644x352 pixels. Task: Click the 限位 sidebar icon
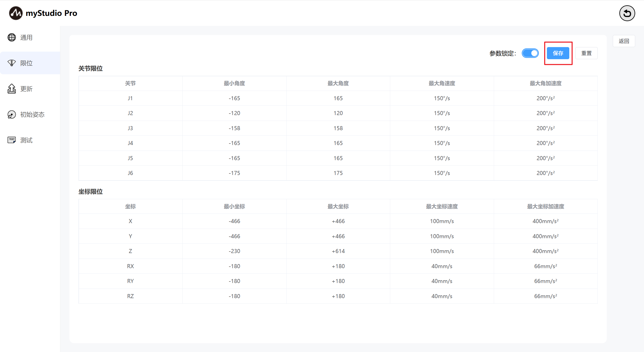[12, 63]
